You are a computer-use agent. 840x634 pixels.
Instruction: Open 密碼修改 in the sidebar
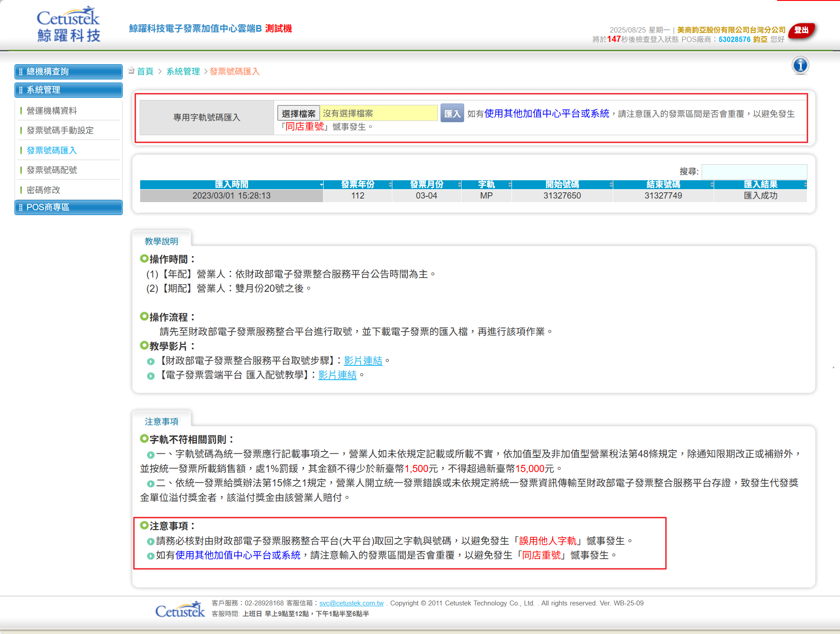pyautogui.click(x=43, y=190)
